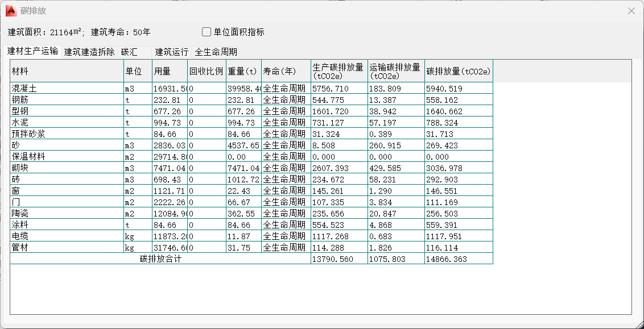The image size is (644, 329).
Task: Click the 碳排放合计 total row label
Action: click(160, 259)
